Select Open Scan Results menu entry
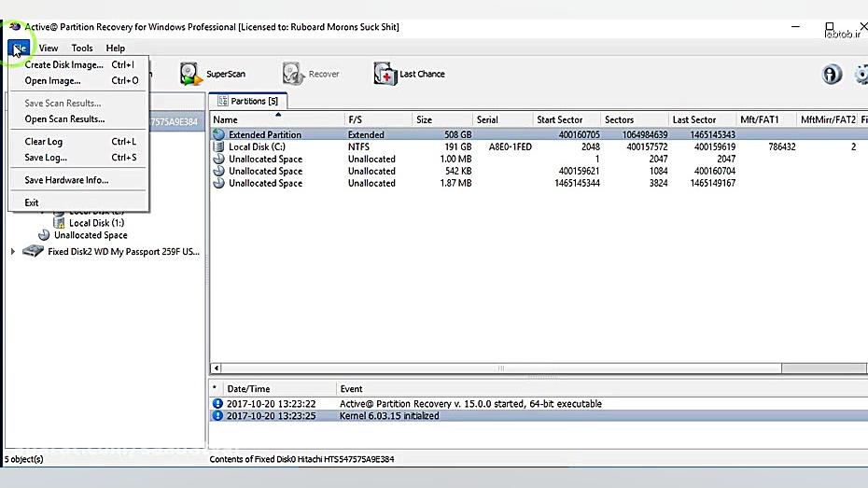This screenshot has height=488, width=868. (64, 119)
